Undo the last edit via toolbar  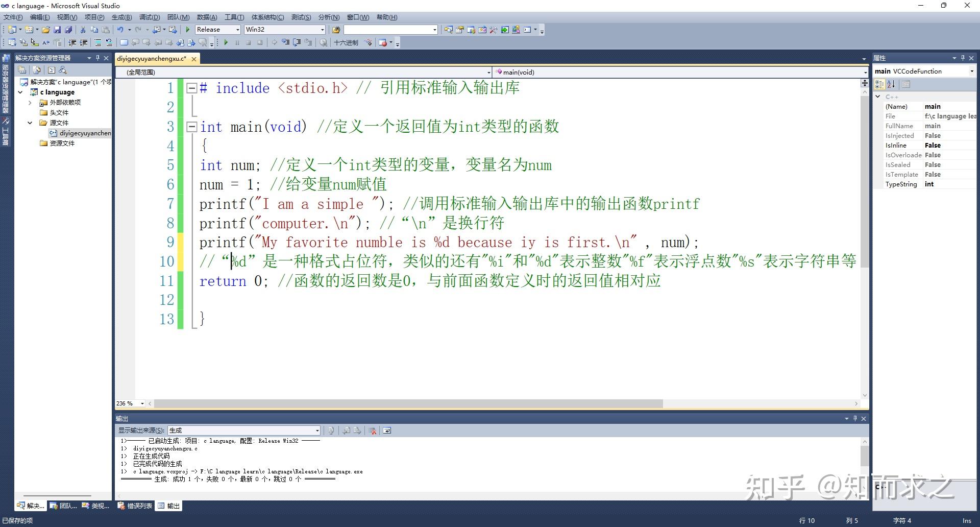pyautogui.click(x=120, y=30)
